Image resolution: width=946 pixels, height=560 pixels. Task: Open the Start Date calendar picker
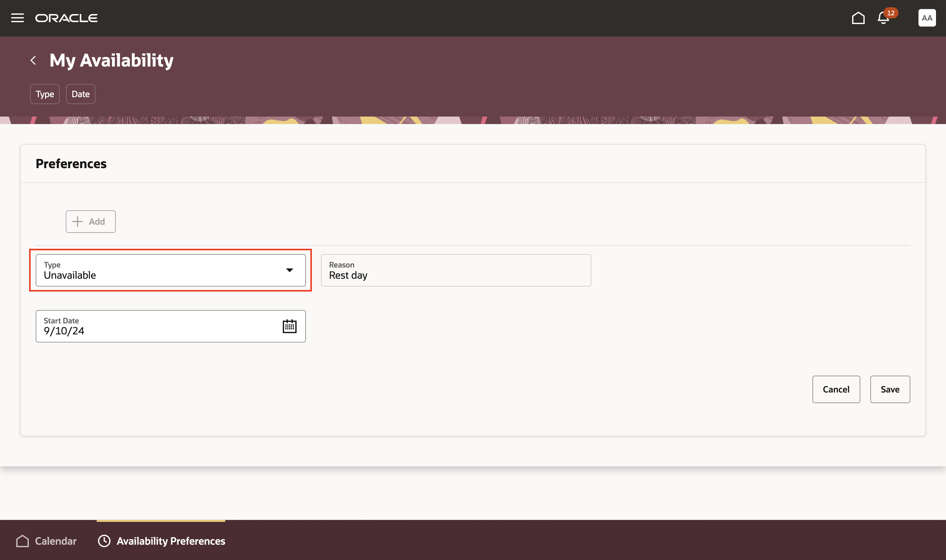tap(289, 326)
